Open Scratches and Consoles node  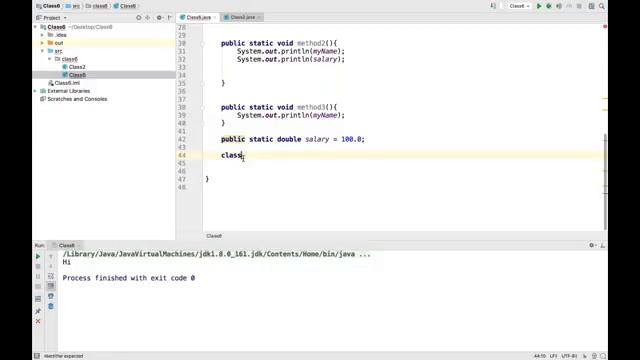(x=77, y=99)
